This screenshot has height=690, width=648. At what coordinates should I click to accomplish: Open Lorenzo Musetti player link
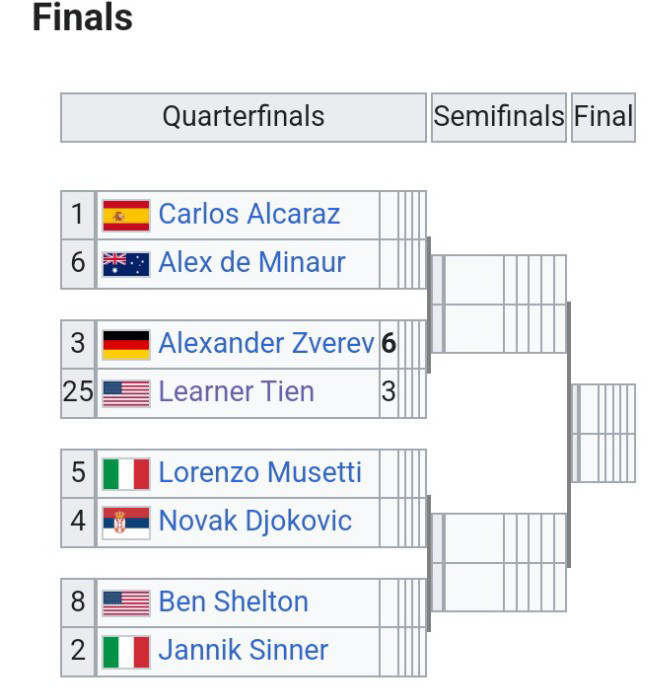click(260, 472)
